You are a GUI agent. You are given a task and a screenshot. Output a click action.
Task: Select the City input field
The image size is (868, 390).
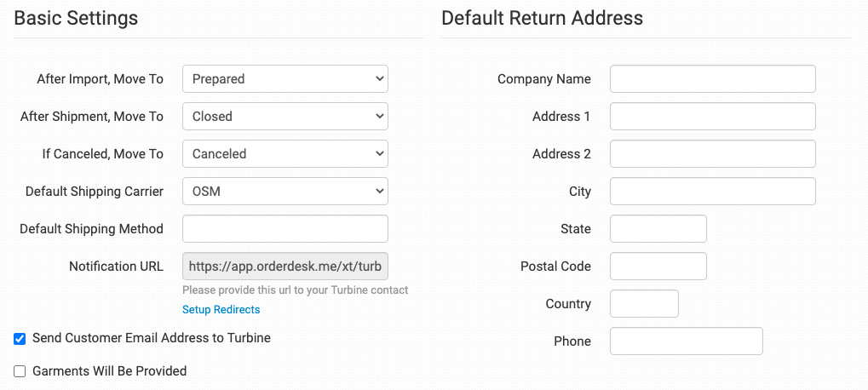[712, 192]
